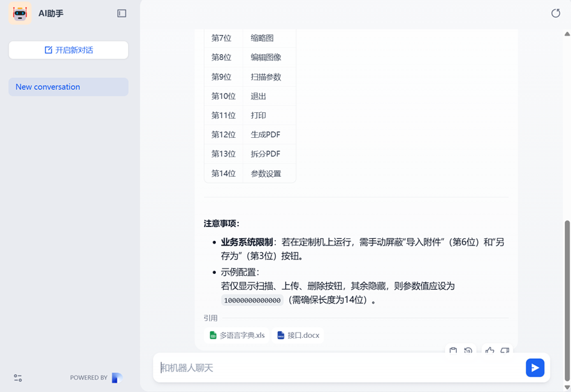Open the sidebar settings sliders icon
The width and height of the screenshot is (571, 392).
(x=18, y=378)
